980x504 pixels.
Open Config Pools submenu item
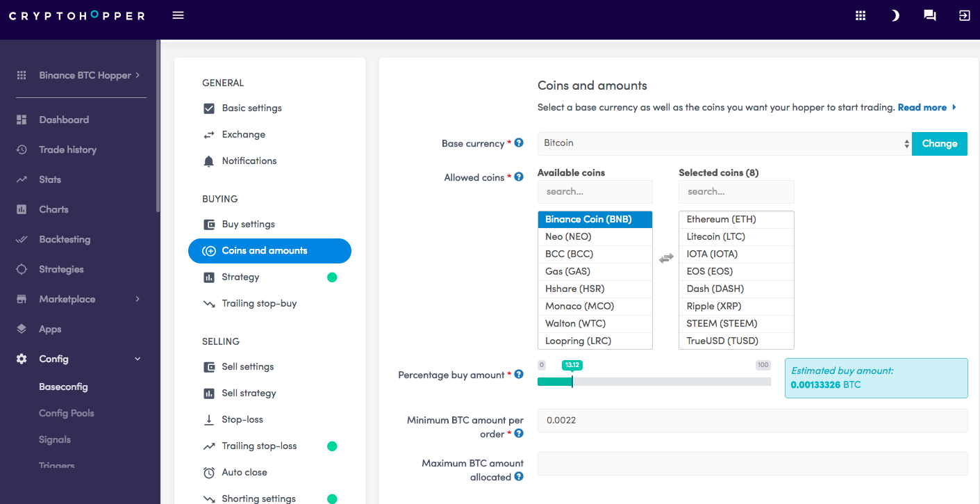pyautogui.click(x=66, y=413)
